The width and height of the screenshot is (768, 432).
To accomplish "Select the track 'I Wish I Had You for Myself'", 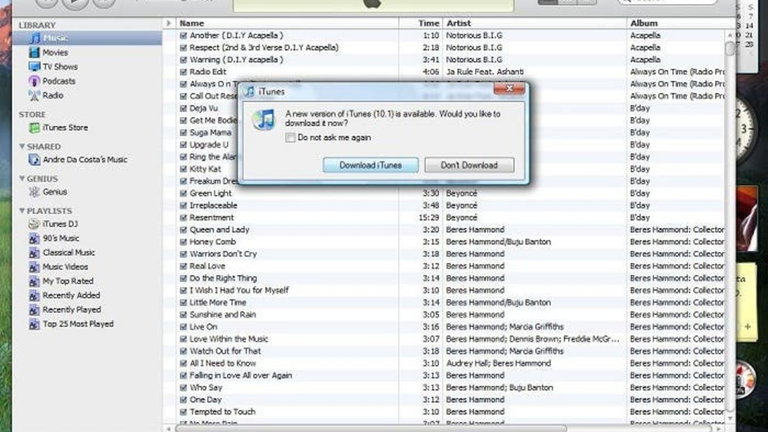I will 239,290.
